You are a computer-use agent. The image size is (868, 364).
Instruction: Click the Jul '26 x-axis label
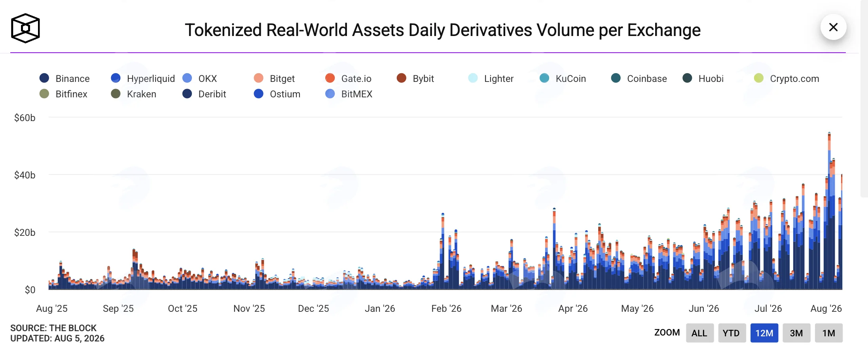[x=768, y=309]
